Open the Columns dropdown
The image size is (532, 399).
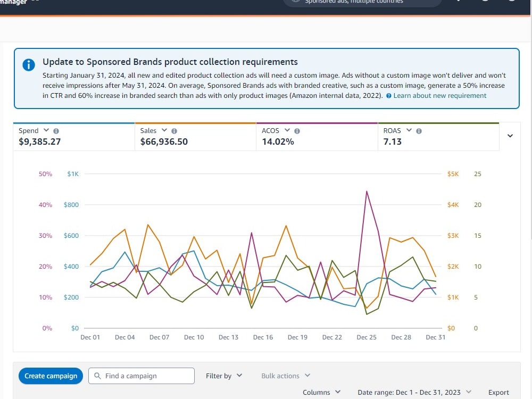[x=321, y=392]
